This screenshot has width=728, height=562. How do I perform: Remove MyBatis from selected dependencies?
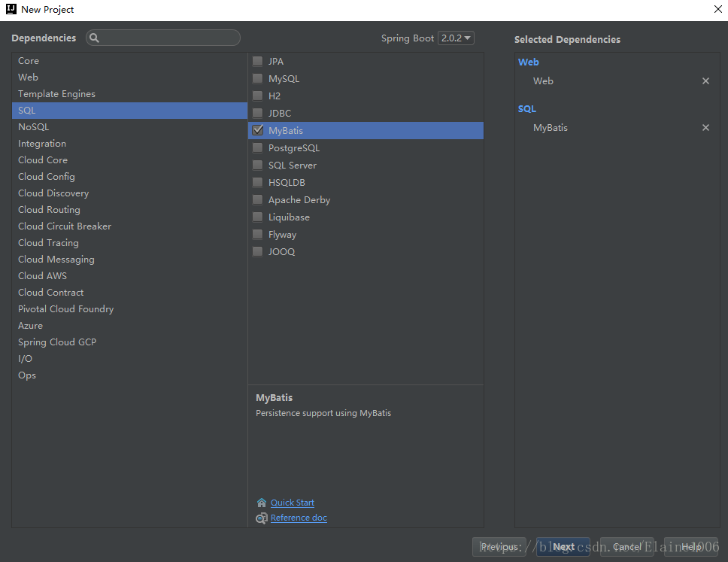[x=705, y=128]
